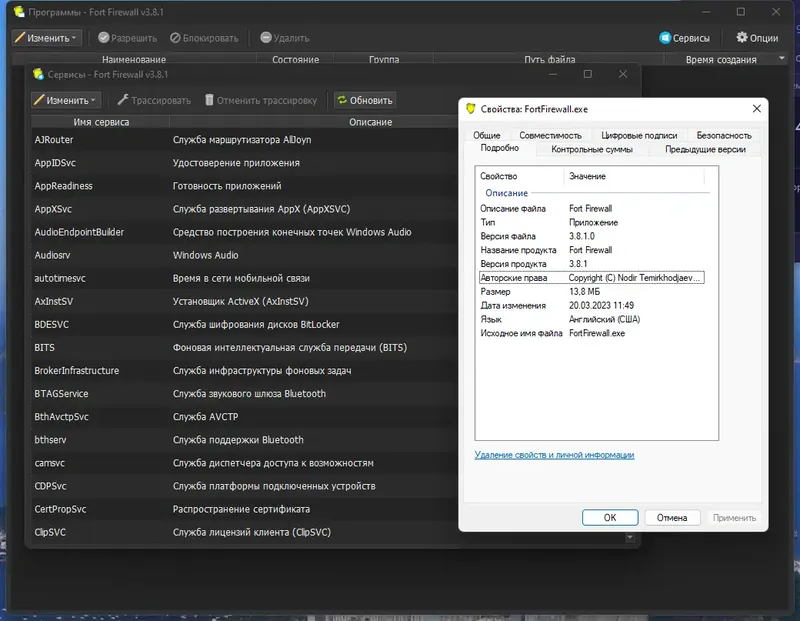
Task: Select autotimesvc service row
Action: tap(244, 278)
